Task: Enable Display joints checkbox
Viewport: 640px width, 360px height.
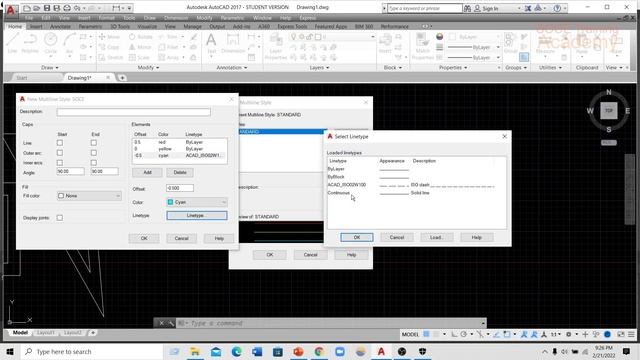Action: pyautogui.click(x=60, y=218)
